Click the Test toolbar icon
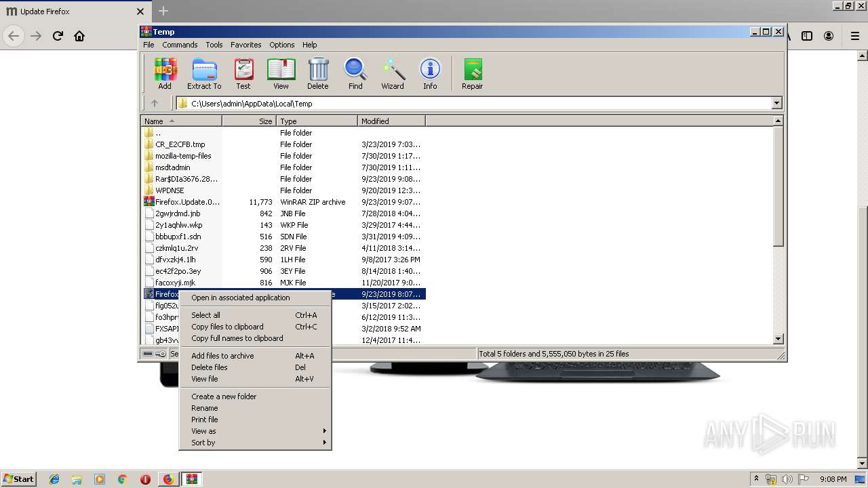The height and width of the screenshot is (488, 868). [243, 74]
